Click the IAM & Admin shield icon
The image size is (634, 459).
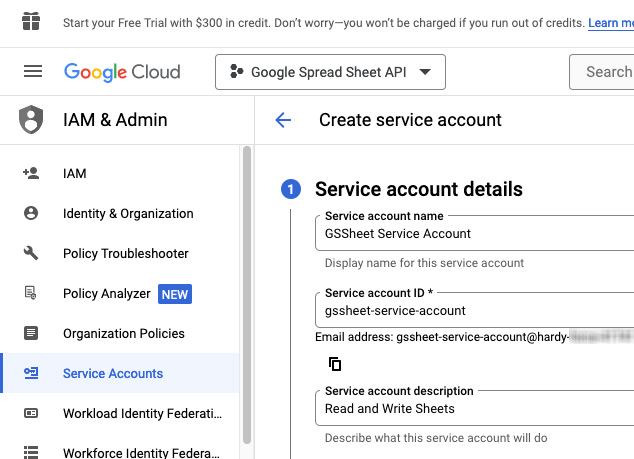pyautogui.click(x=31, y=120)
